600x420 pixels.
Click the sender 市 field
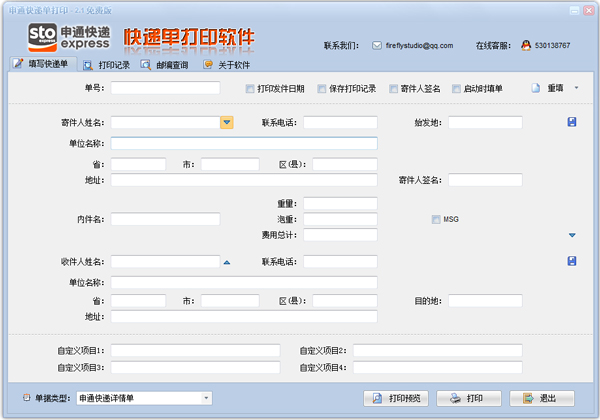[x=230, y=164]
